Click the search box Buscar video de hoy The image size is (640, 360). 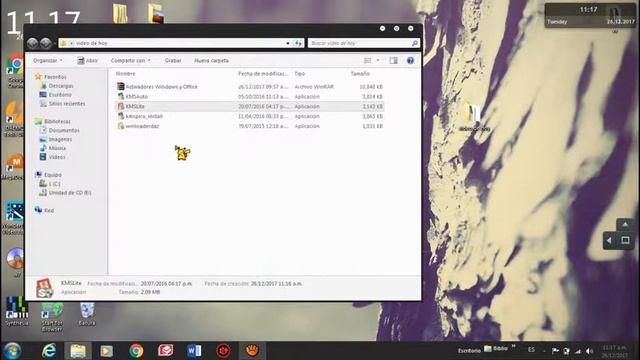(x=364, y=43)
